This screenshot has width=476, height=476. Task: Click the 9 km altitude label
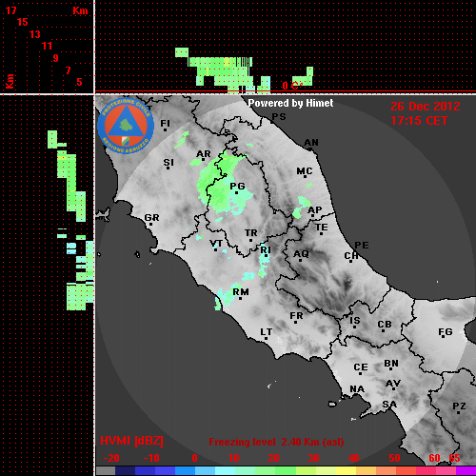56,58
